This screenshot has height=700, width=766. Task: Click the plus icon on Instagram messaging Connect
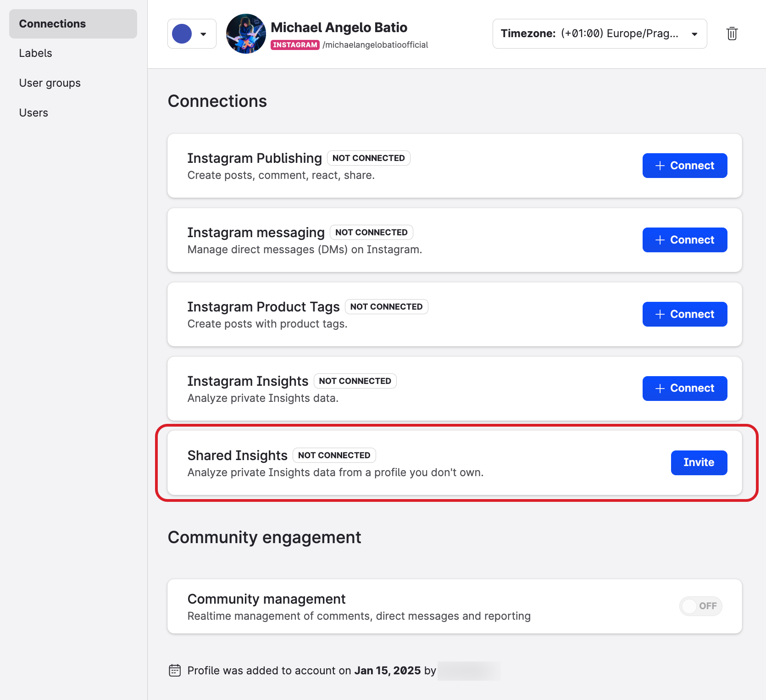(660, 239)
